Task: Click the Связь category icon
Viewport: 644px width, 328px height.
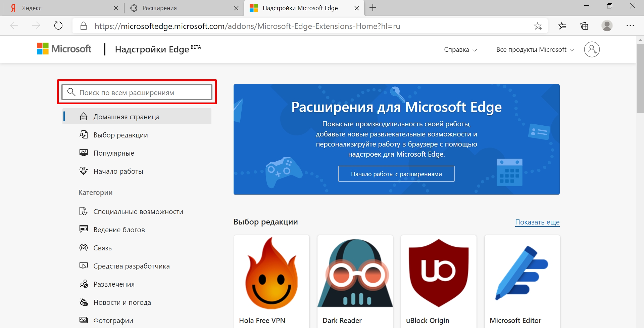Action: [84, 248]
